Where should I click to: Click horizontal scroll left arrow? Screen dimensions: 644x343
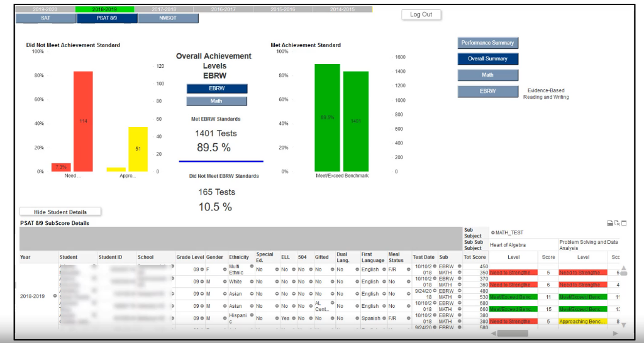point(493,334)
